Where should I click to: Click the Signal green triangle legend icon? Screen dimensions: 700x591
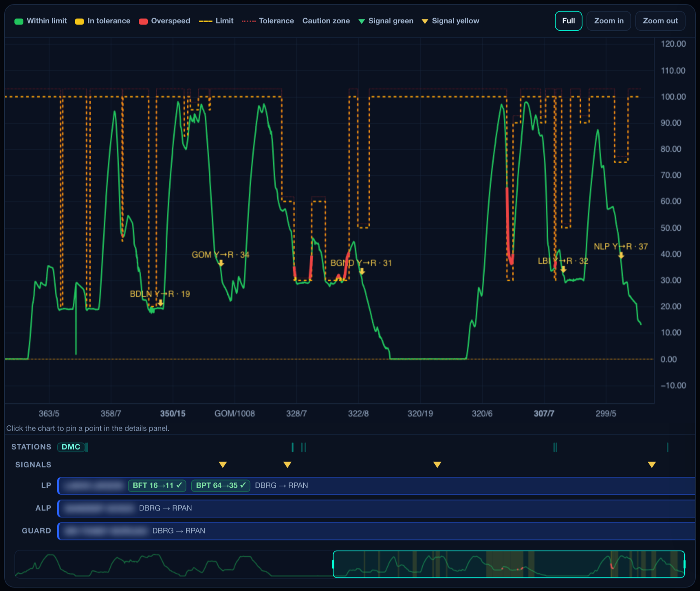pyautogui.click(x=362, y=21)
